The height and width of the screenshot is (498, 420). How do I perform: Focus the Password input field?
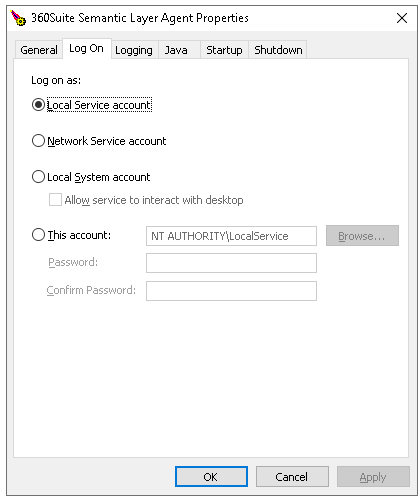pos(231,263)
